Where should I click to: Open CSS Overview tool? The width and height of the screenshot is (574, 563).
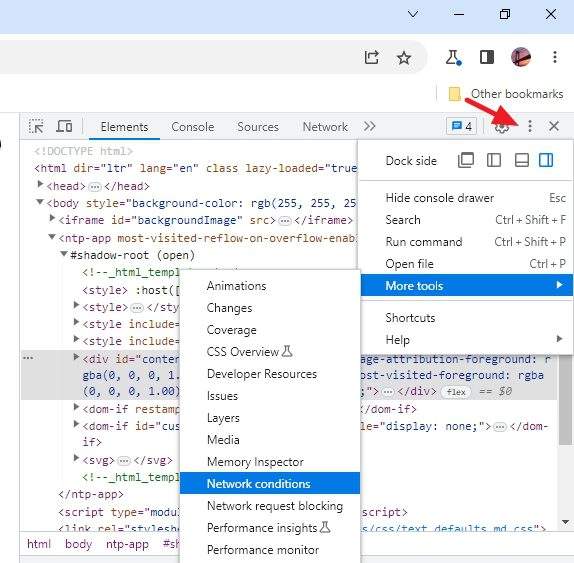(270, 352)
